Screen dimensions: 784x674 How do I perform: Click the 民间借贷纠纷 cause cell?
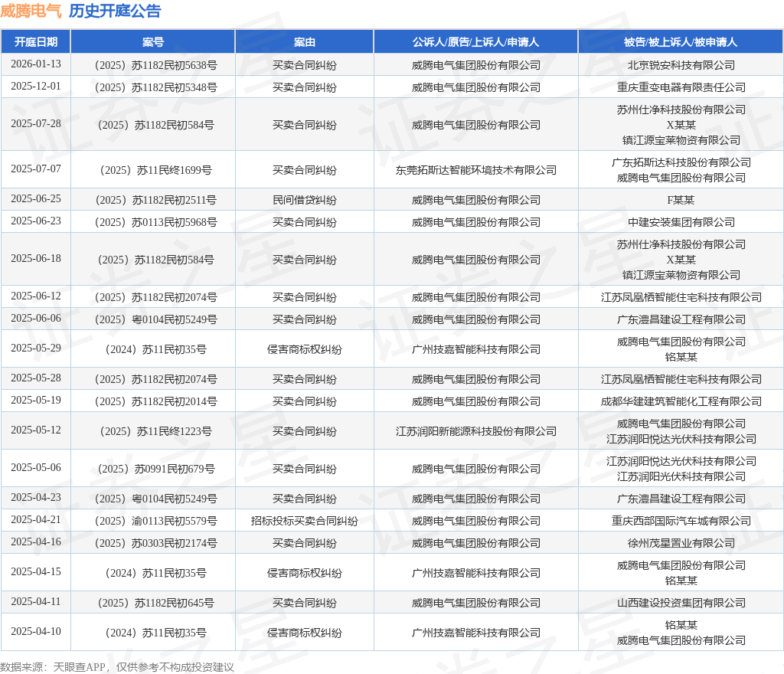305,200
